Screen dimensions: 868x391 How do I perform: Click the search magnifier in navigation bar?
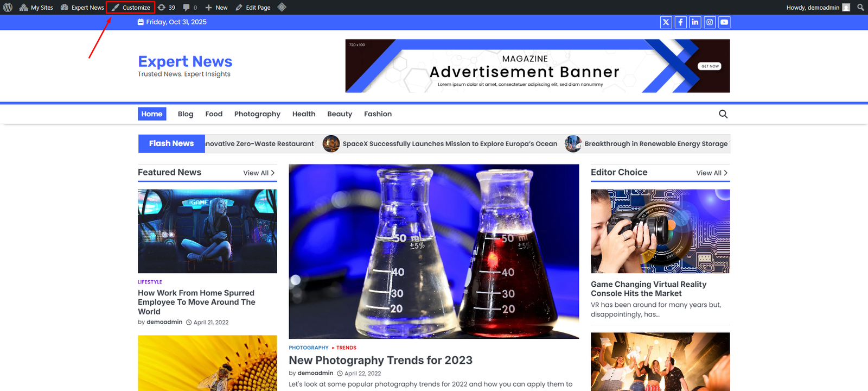pyautogui.click(x=723, y=114)
